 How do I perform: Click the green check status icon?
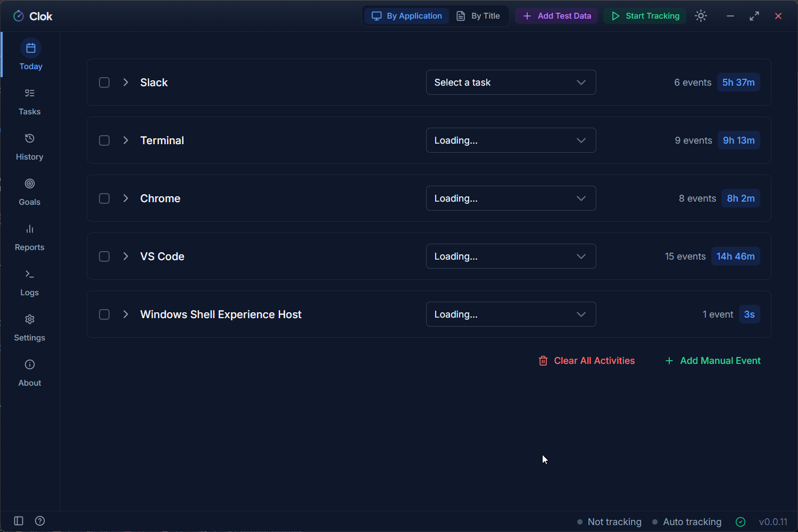741,522
